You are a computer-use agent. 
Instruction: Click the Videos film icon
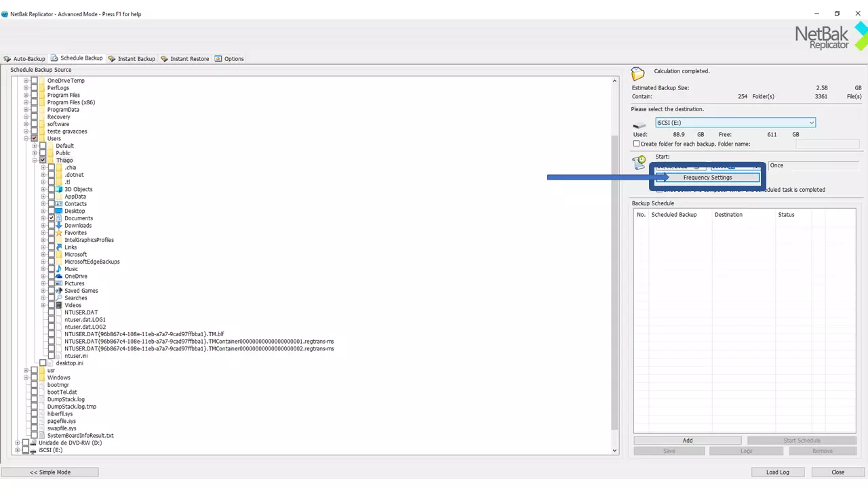click(x=59, y=305)
